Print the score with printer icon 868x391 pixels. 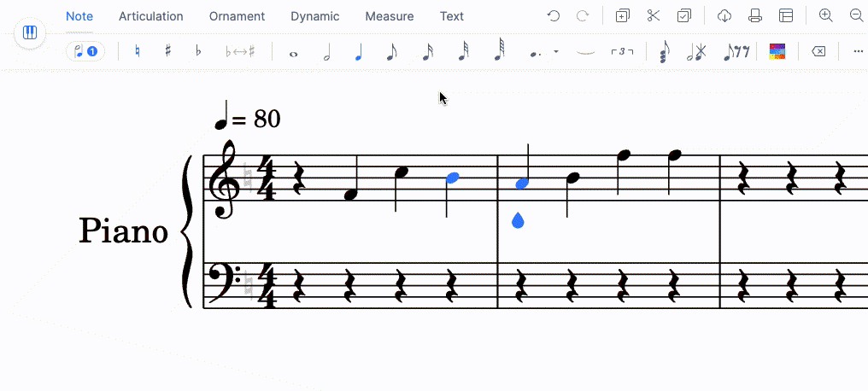click(754, 16)
